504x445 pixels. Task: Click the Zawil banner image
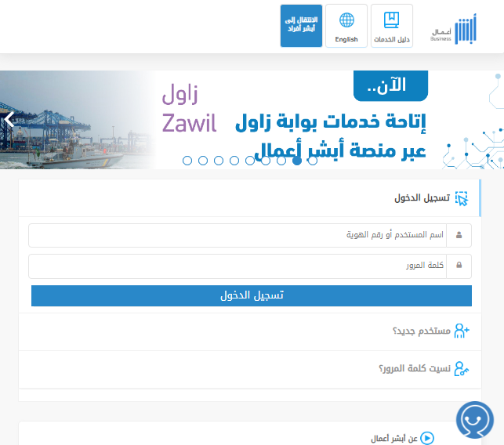pos(252,120)
